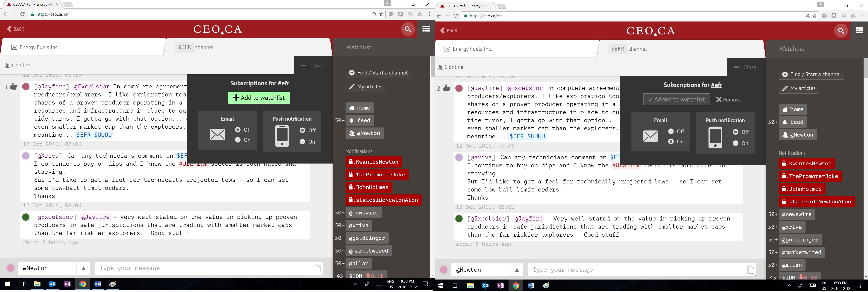Like Jayfire's post with thumbs-up in left window

(x=13, y=87)
